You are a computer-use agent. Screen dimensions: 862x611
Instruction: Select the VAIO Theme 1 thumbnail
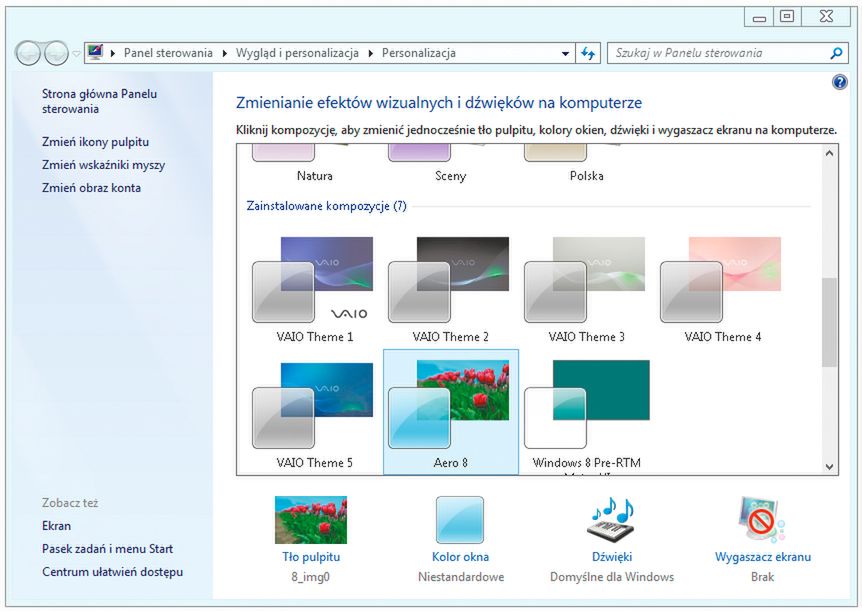click(x=313, y=279)
